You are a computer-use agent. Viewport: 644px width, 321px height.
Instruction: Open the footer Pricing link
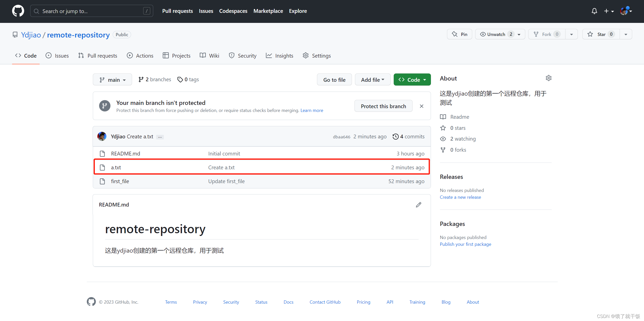[364, 302]
